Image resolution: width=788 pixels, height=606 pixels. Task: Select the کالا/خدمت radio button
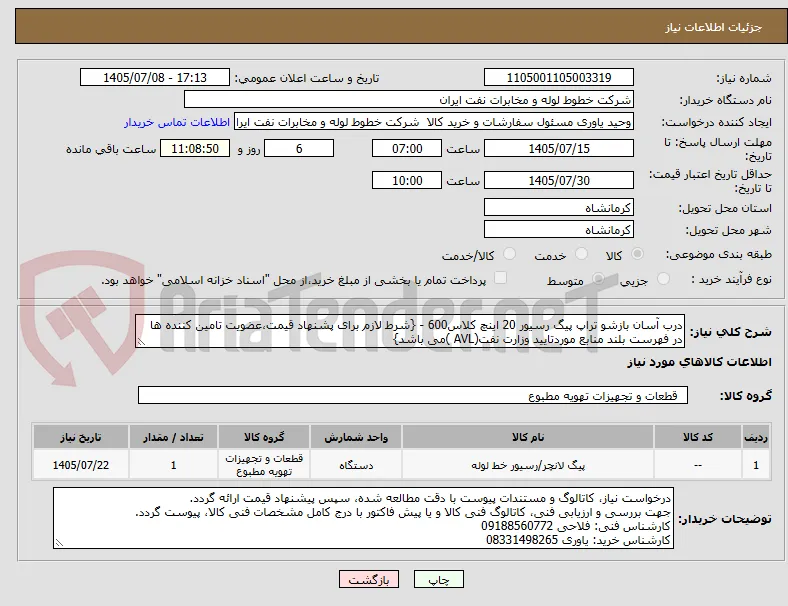pyautogui.click(x=510, y=254)
